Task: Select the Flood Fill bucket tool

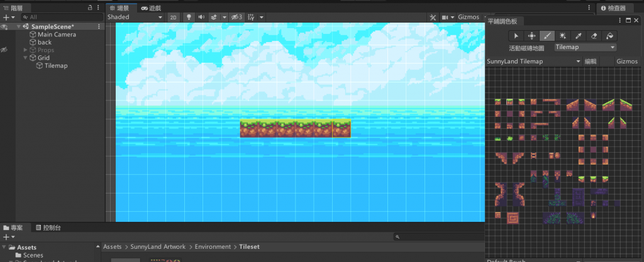Action: click(609, 36)
